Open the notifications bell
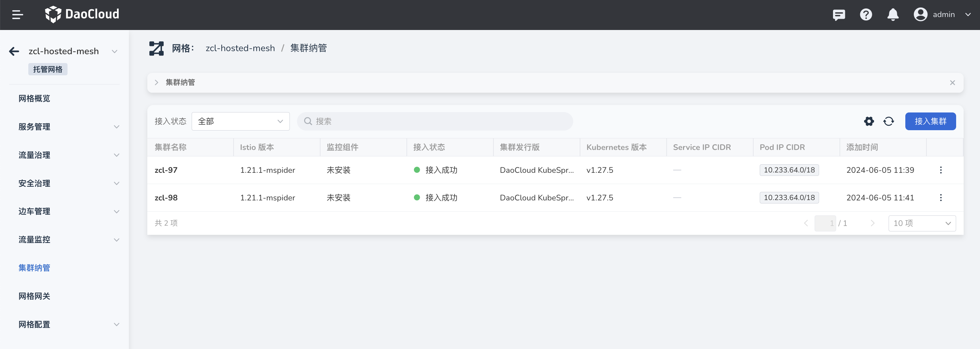980x349 pixels. click(x=892, y=15)
